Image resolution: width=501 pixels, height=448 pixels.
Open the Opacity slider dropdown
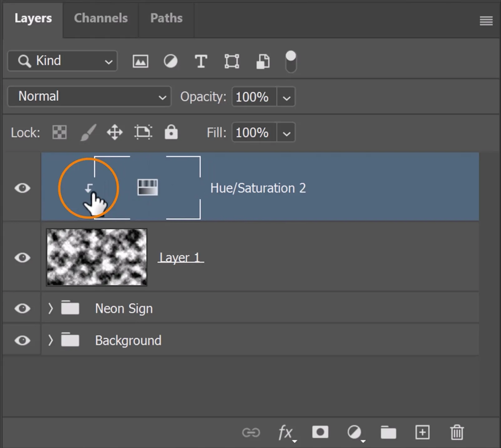tap(286, 97)
